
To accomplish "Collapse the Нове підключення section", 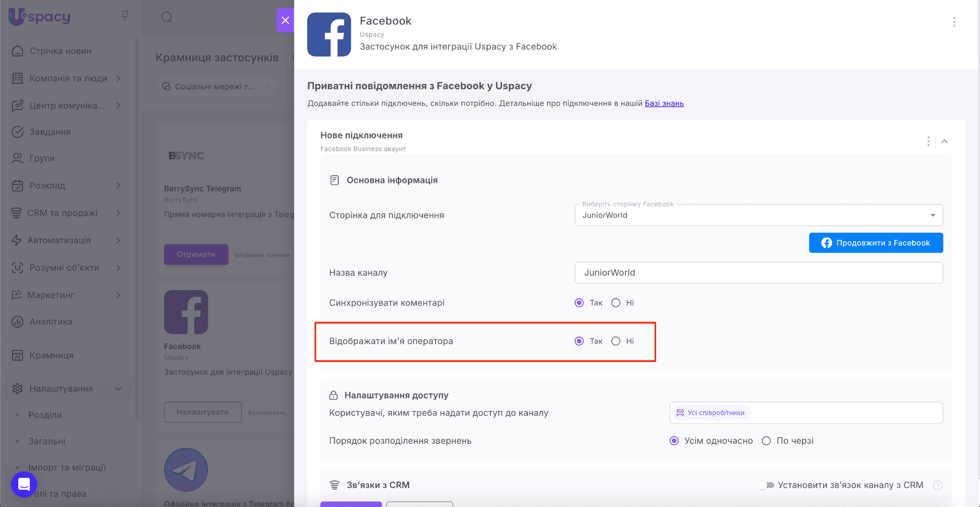I will click(944, 141).
